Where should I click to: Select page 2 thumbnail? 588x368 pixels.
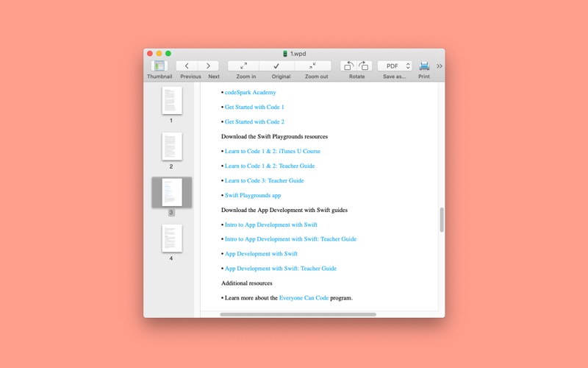172,146
